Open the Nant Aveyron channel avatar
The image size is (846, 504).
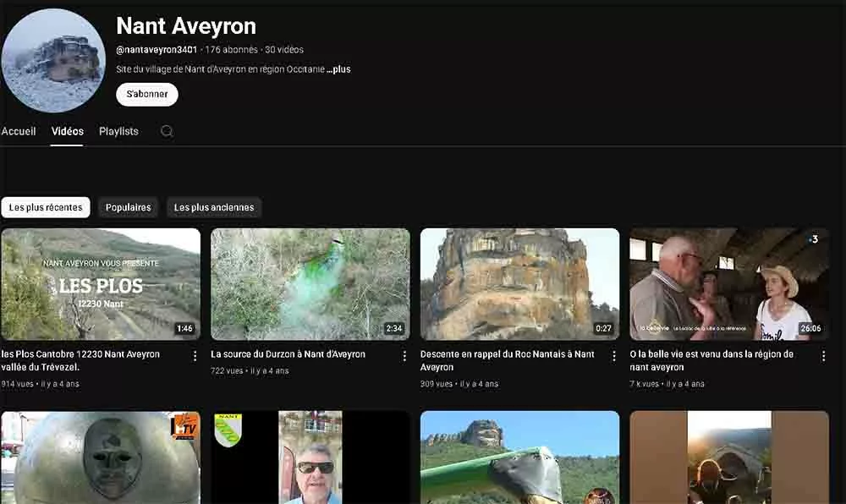coord(52,60)
